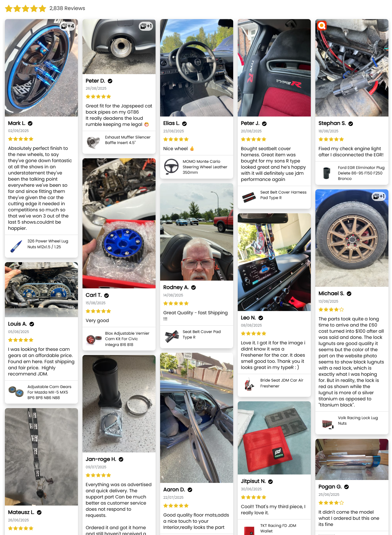Open the +4 photos badge on Mark L. review
The image size is (392, 535).
tap(68, 26)
